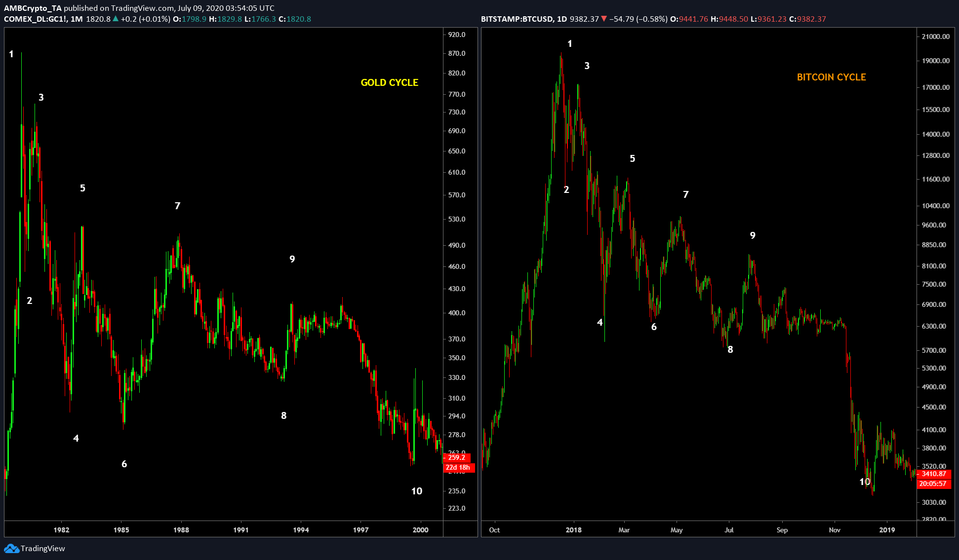The width and height of the screenshot is (959, 560).
Task: Click the red 22d 18h countdown tag
Action: click(x=459, y=467)
